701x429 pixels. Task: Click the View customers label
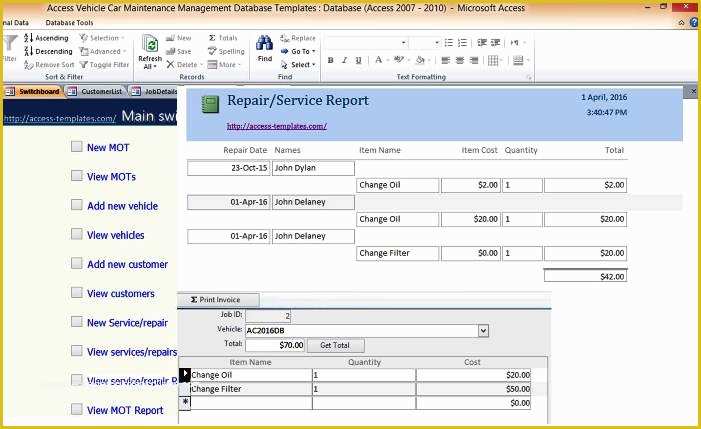coord(121,294)
